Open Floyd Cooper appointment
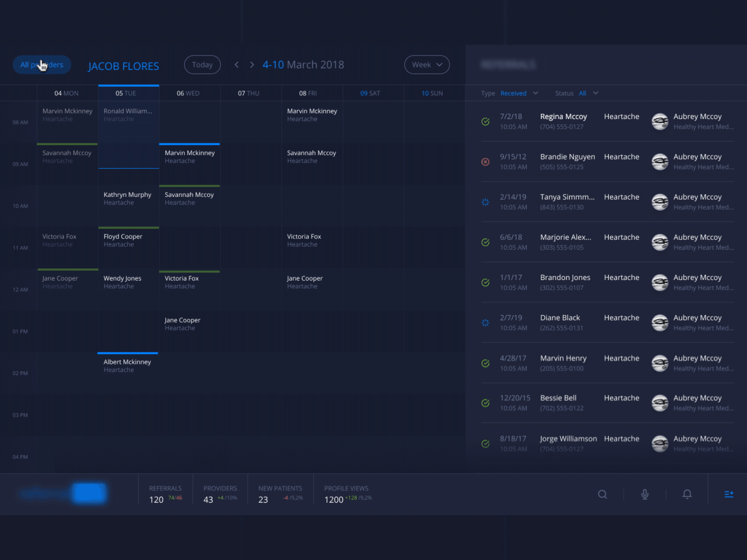Viewport: 747px width, 560px height. [x=128, y=248]
